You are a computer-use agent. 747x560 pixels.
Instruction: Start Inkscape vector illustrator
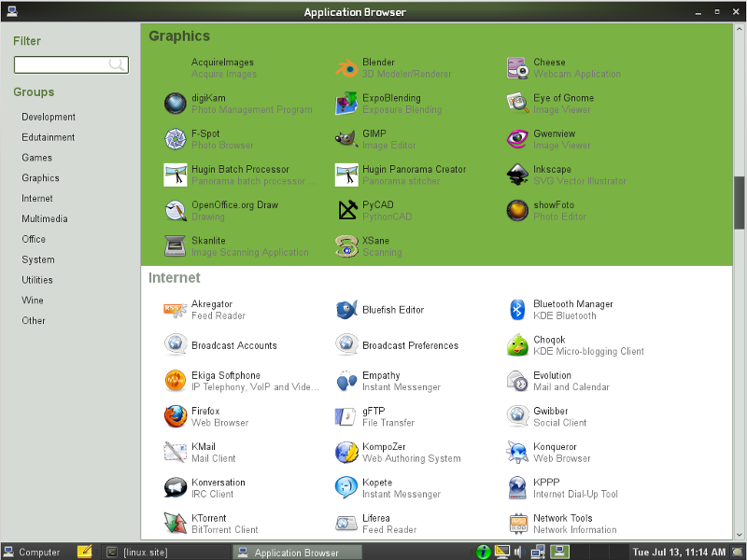coord(518,175)
